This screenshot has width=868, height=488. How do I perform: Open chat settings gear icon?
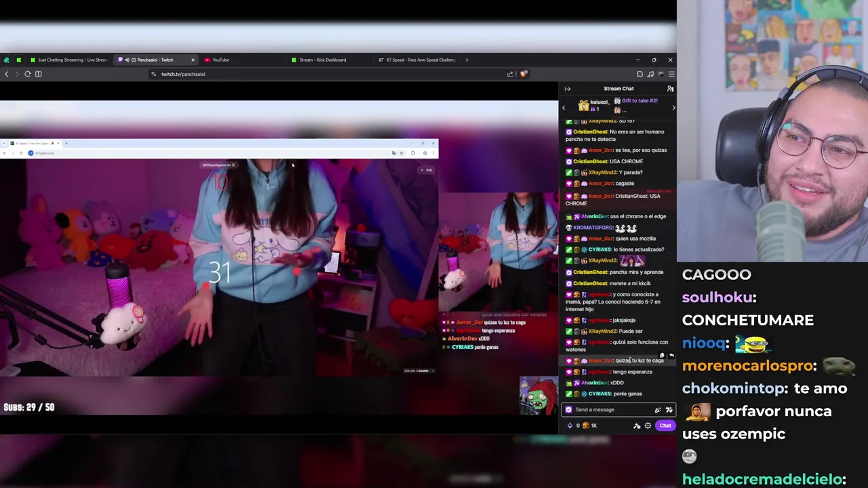pyautogui.click(x=648, y=426)
